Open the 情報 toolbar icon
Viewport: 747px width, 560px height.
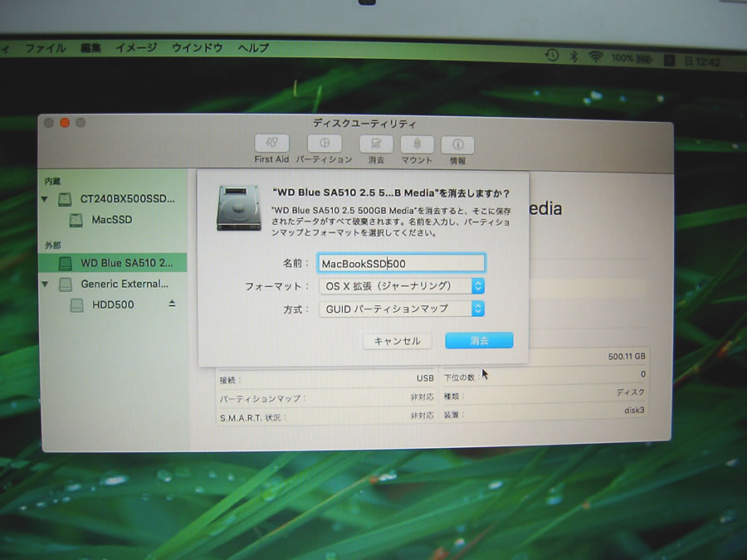coord(458,144)
